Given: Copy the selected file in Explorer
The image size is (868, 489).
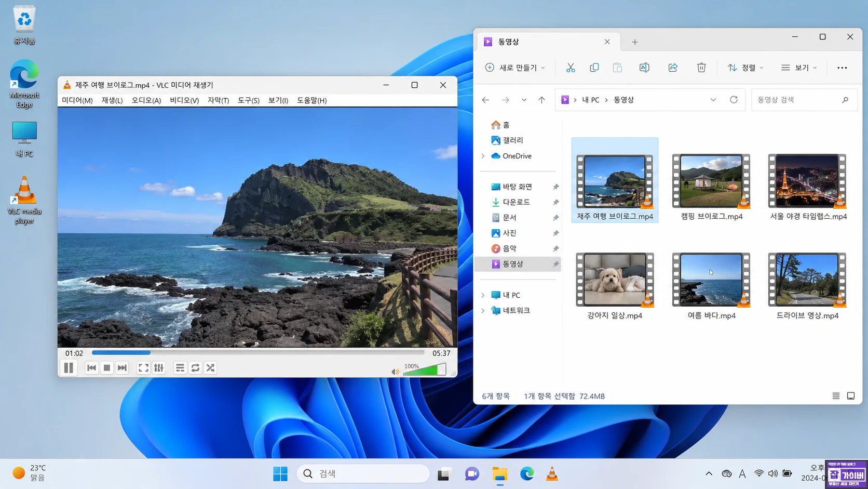Looking at the screenshot, I should pyautogui.click(x=594, y=68).
